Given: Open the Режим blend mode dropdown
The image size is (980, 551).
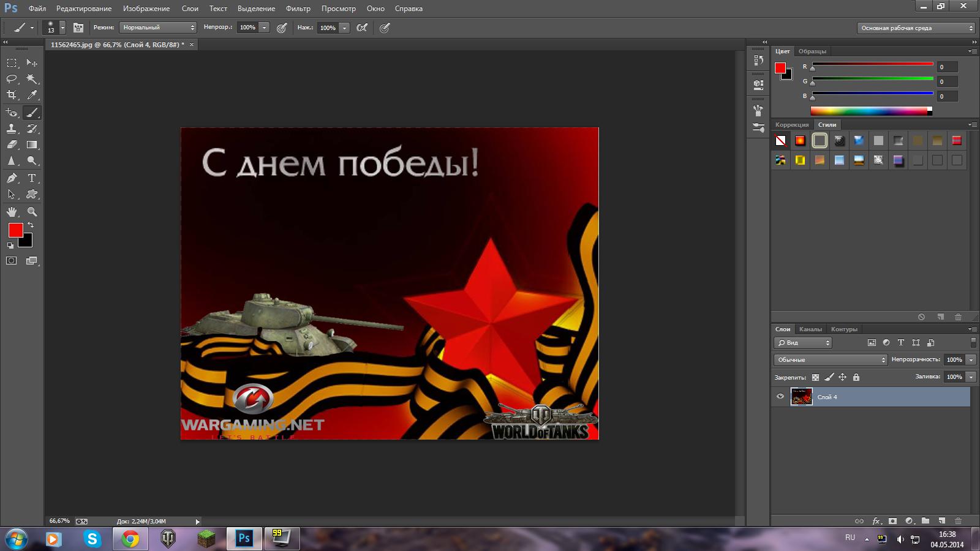Looking at the screenshot, I should 158,28.
